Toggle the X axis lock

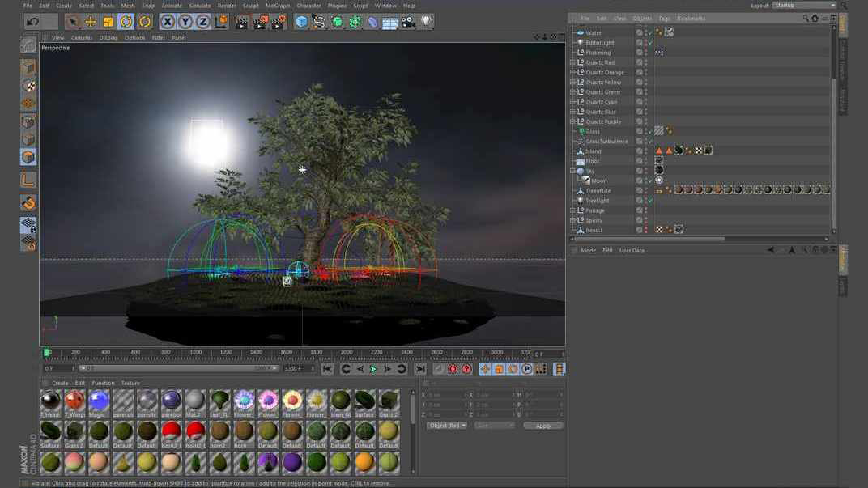(x=168, y=22)
